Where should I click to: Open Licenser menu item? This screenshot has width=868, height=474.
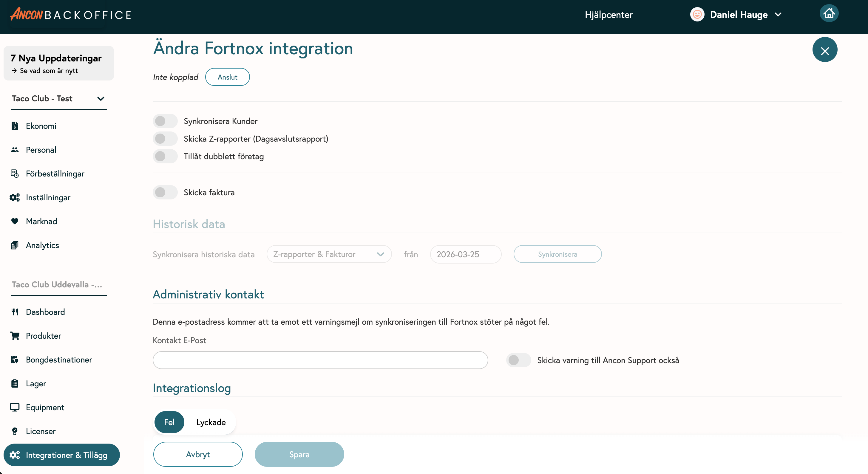pyautogui.click(x=41, y=431)
